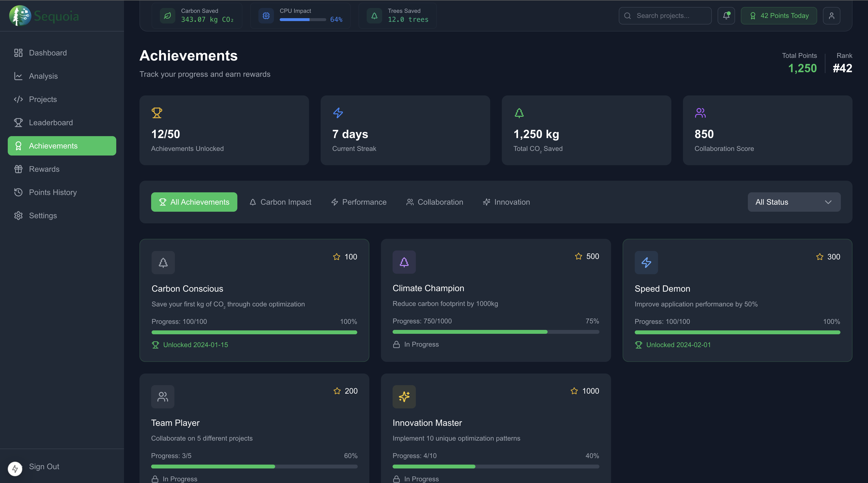The image size is (868, 483).
Task: Show Innovation achievements tab
Action: pos(506,202)
